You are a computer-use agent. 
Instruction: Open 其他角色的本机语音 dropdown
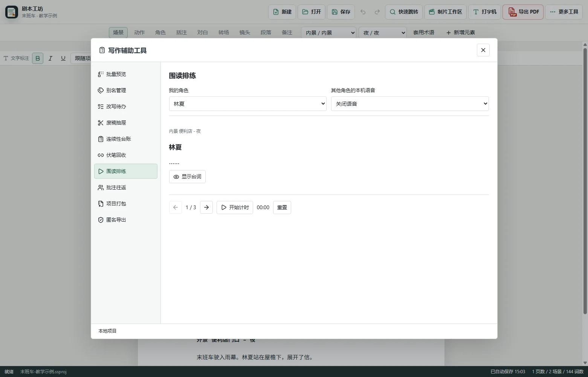(410, 104)
